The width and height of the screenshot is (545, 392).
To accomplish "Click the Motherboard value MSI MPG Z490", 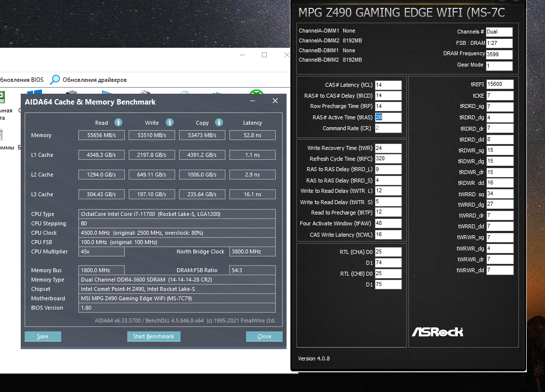I will [x=177, y=298].
